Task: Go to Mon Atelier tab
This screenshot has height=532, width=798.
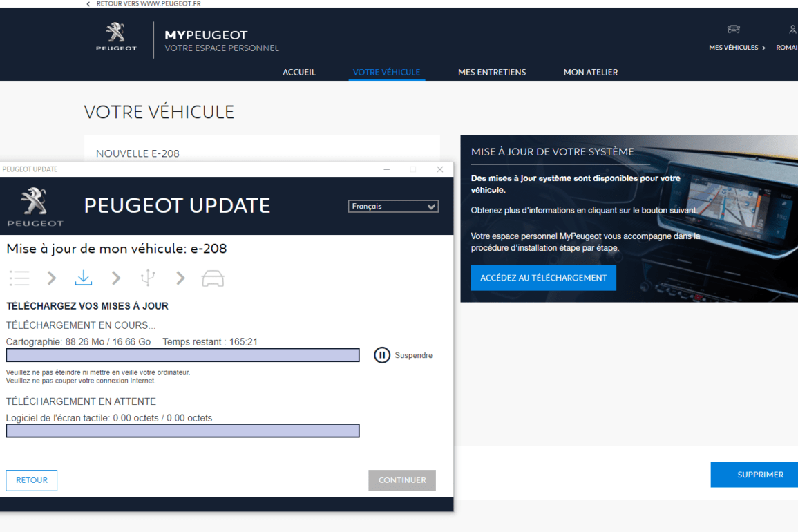Action: [590, 72]
